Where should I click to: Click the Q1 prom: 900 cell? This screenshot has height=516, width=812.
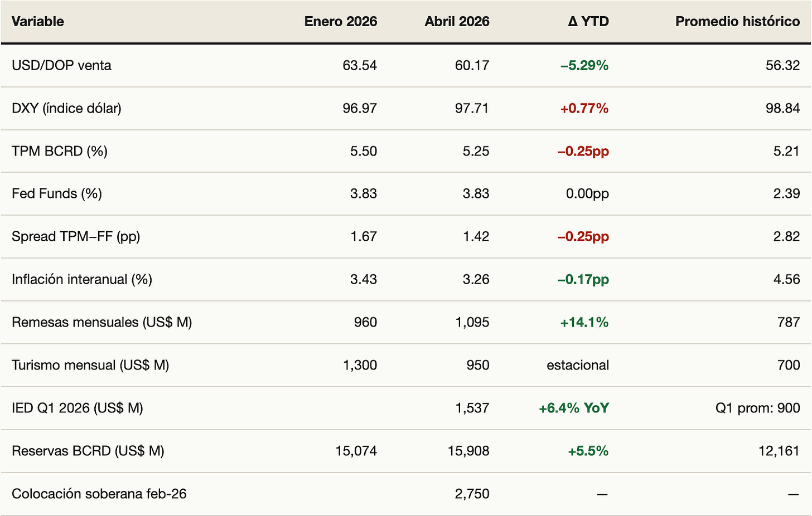tap(758, 408)
